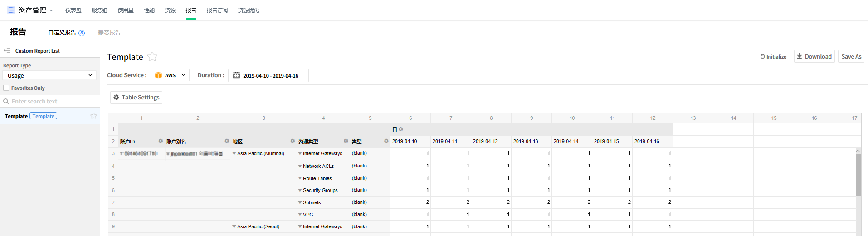Open the 资源优化 menu tab
Image resolution: width=868 pixels, height=236 pixels.
pyautogui.click(x=249, y=10)
